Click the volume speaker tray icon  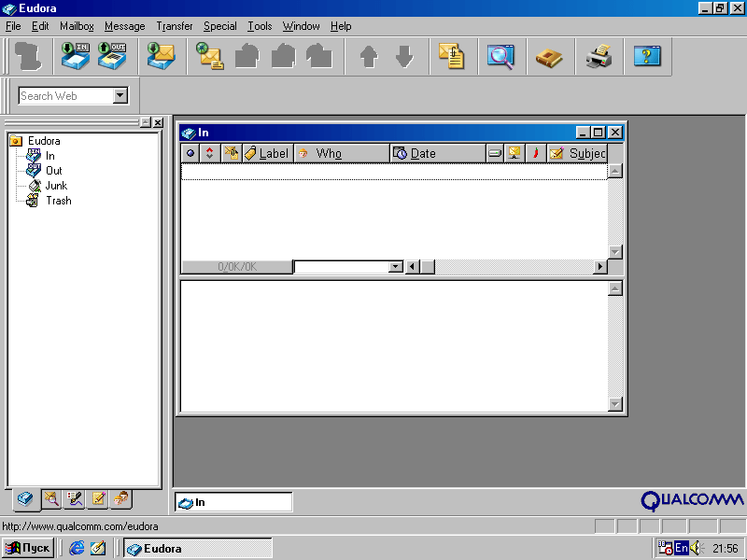point(696,548)
